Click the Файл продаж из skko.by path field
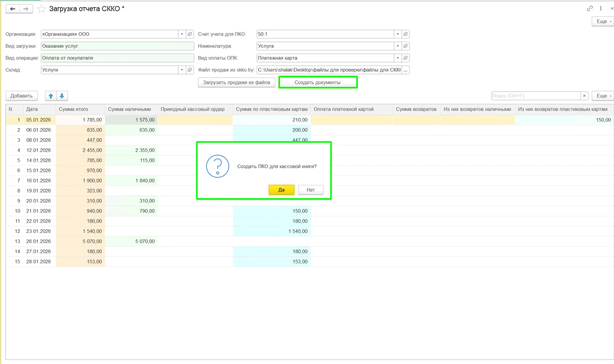Screen dimensions: 614x364 point(329,70)
